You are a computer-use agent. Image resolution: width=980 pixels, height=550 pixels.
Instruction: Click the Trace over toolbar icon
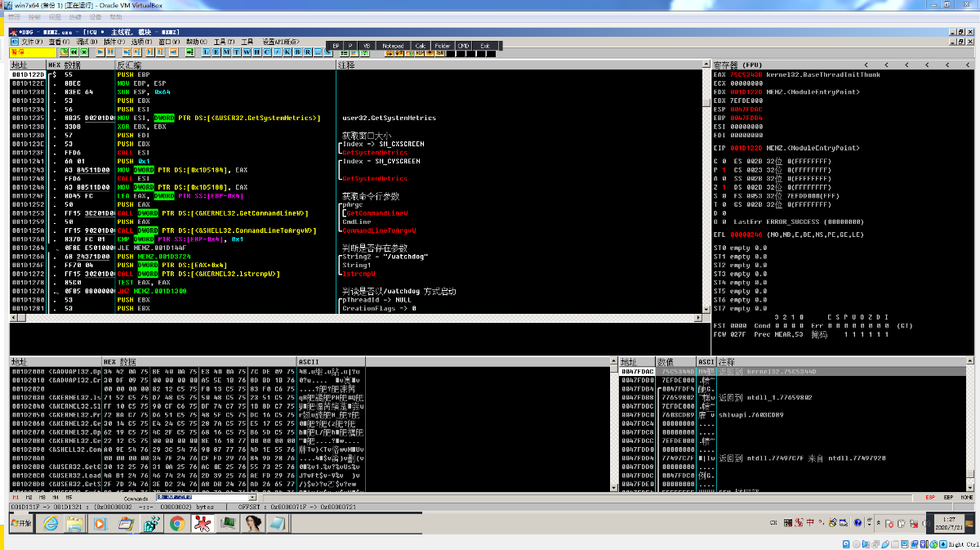pyautogui.click(x=161, y=52)
